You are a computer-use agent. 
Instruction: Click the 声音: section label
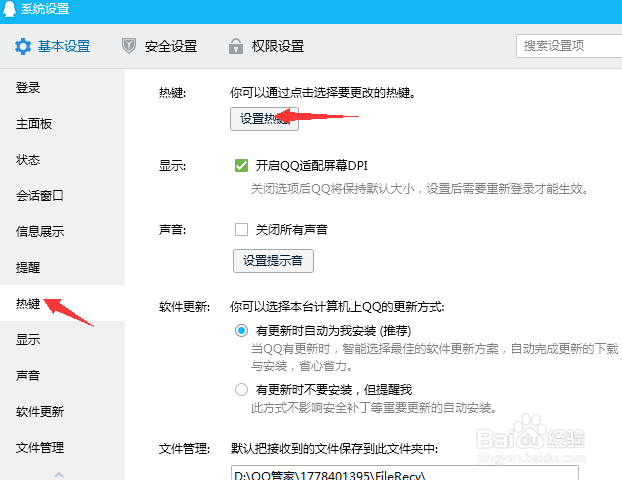click(173, 229)
